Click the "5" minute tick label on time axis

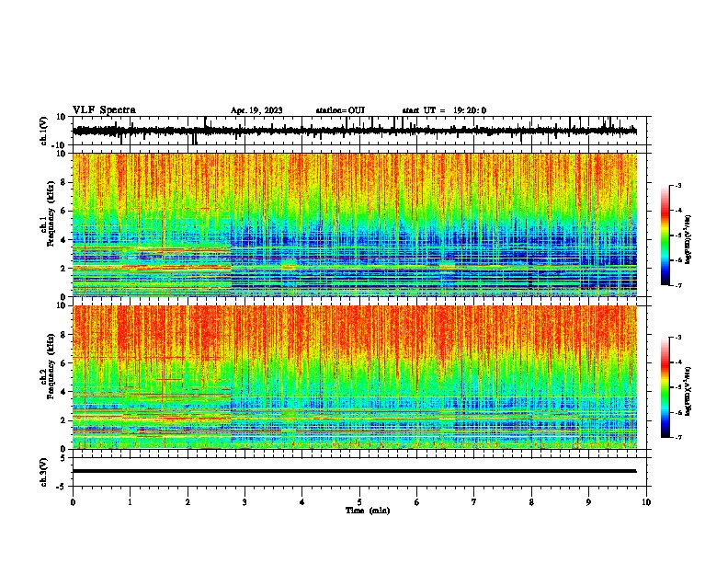point(359,502)
